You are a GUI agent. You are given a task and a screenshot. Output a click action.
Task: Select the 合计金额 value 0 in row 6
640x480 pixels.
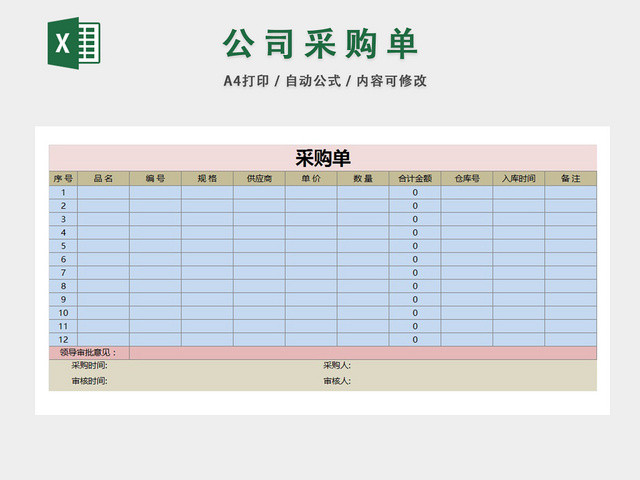415,259
